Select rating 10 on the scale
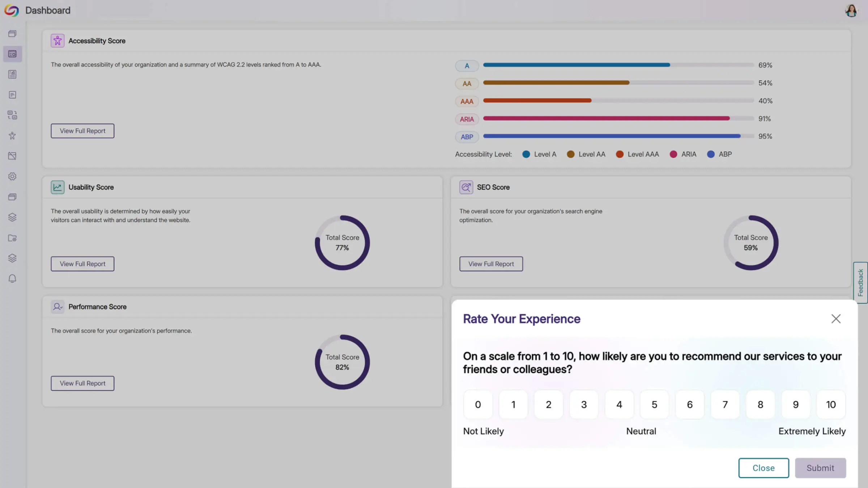Viewport: 868px width, 488px height. [831, 404]
